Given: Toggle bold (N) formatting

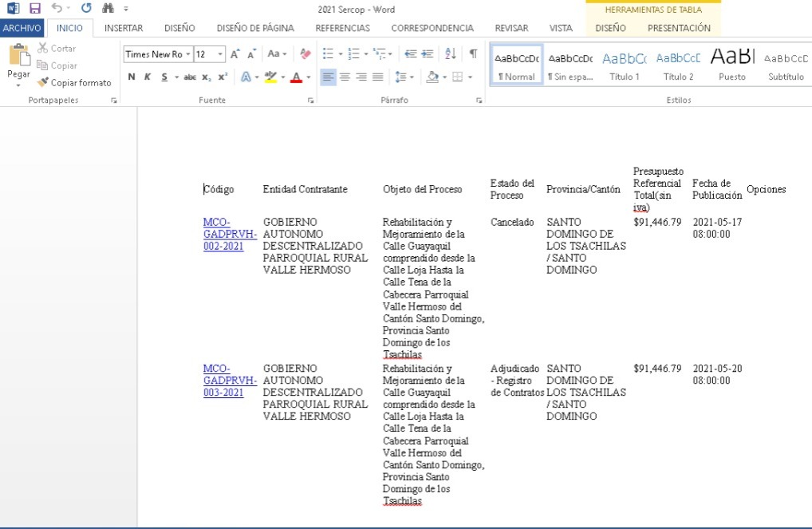Looking at the screenshot, I should pos(132,77).
